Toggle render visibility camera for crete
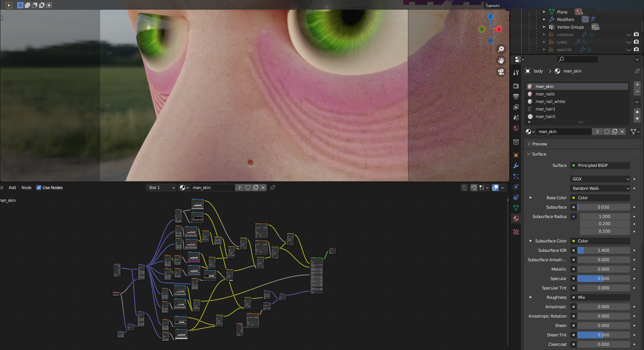Image resolution: width=644 pixels, height=350 pixels. (x=636, y=42)
